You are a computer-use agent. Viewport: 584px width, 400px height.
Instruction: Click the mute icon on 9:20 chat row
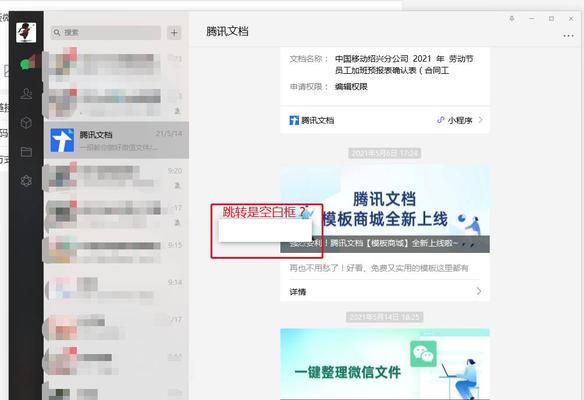(178, 185)
